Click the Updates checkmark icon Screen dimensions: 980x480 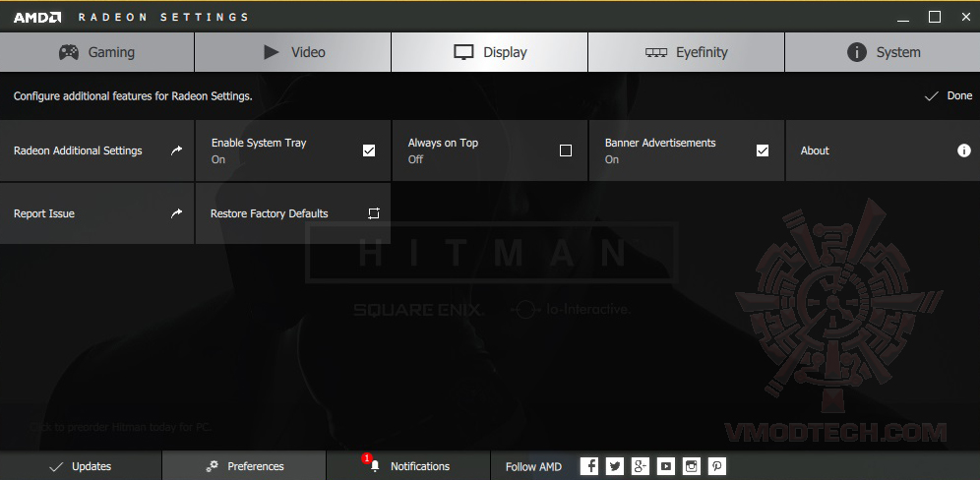tap(56, 467)
